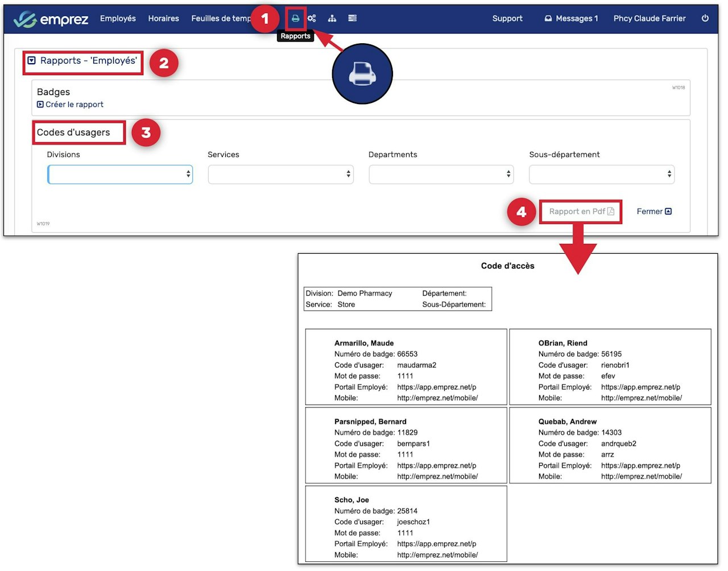Open the Divisions dropdown
This screenshot has width=728, height=571.
click(120, 175)
